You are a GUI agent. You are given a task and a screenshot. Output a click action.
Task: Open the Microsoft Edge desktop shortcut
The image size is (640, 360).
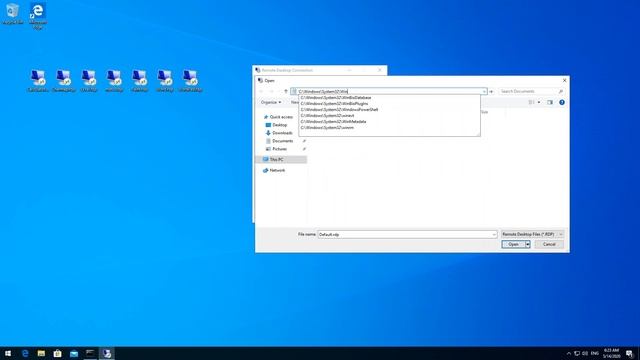point(38,16)
